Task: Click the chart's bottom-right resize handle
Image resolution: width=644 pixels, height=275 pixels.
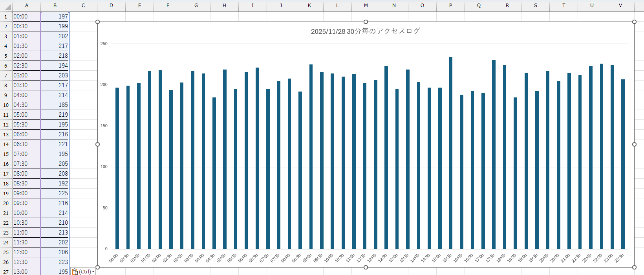Action: (634, 267)
